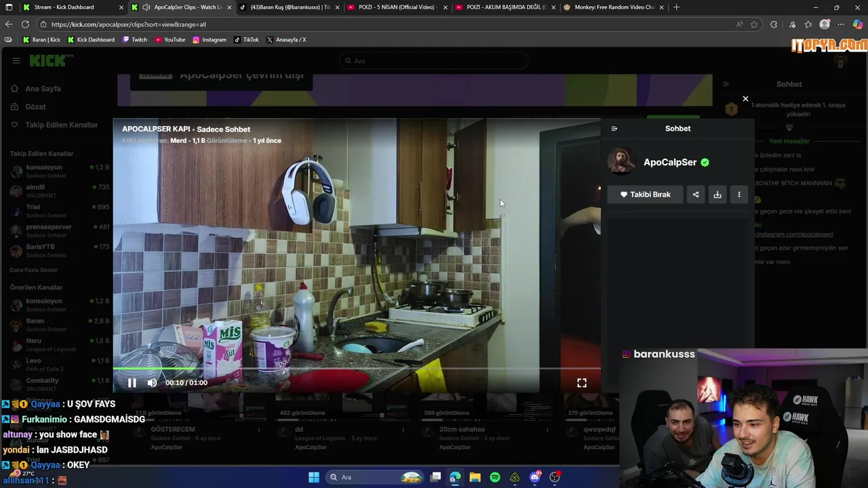Screen dimensions: 868x488
Task: Open clip more options three-dot menu
Action: click(739, 195)
